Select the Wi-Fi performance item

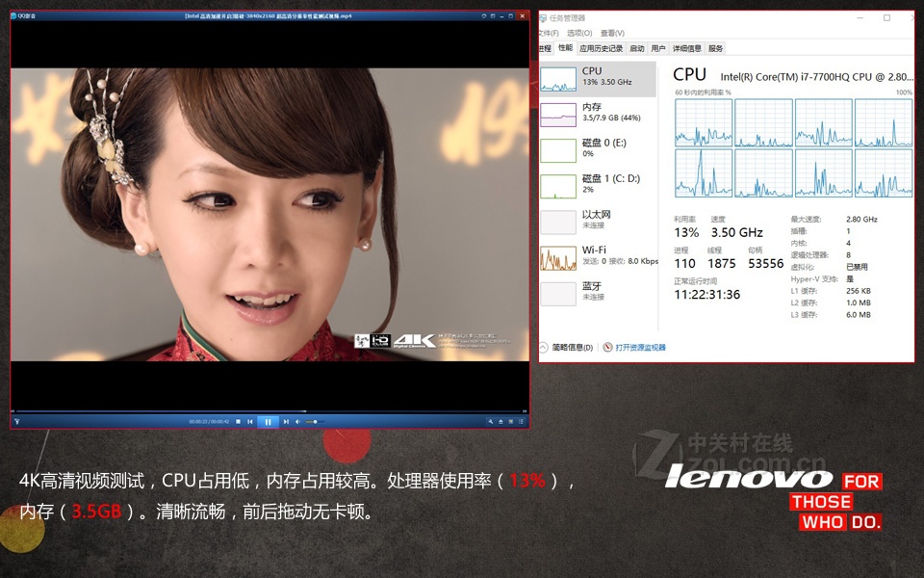[x=598, y=255]
